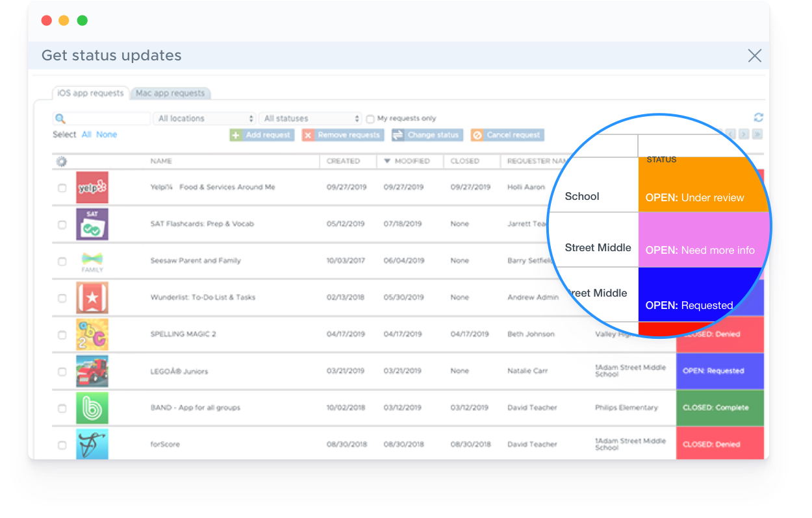The image size is (812, 518).
Task: Click the Modified column sort arrow
Action: [386, 161]
